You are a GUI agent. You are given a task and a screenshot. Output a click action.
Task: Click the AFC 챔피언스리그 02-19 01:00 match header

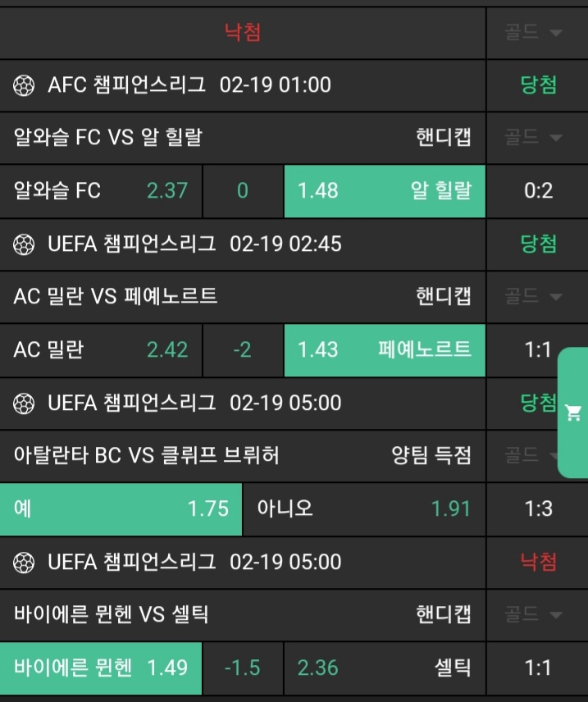pyautogui.click(x=189, y=84)
